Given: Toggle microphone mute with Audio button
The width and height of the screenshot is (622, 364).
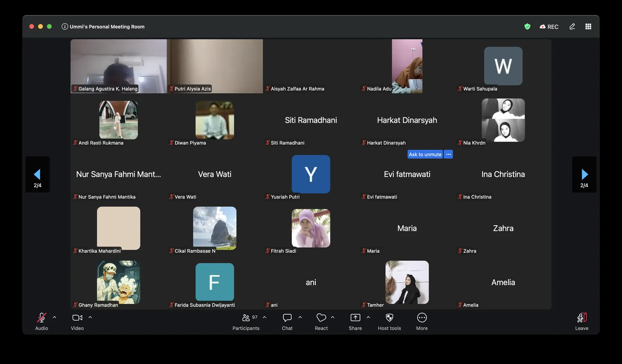Looking at the screenshot, I should [x=42, y=322].
